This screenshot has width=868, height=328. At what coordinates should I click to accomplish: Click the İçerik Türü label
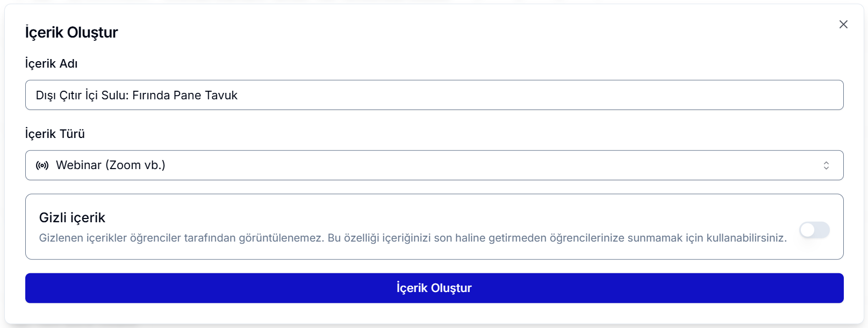55,134
